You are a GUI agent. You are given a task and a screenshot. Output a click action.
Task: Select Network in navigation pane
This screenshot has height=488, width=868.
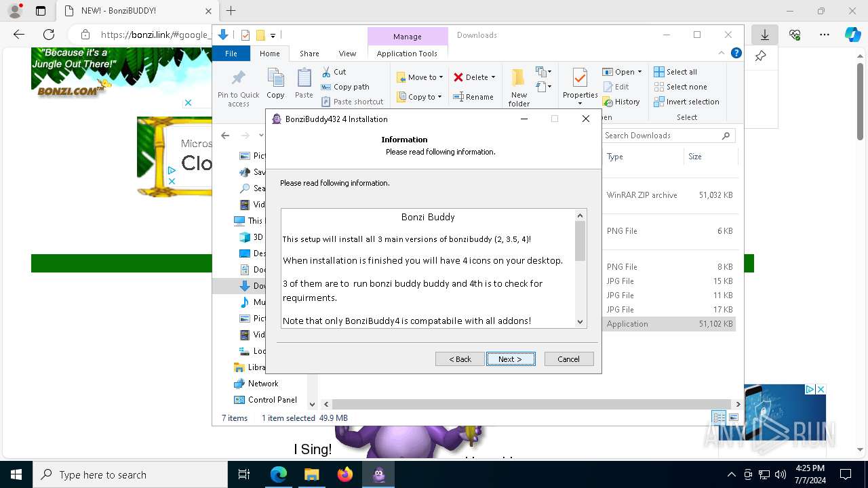click(x=263, y=384)
